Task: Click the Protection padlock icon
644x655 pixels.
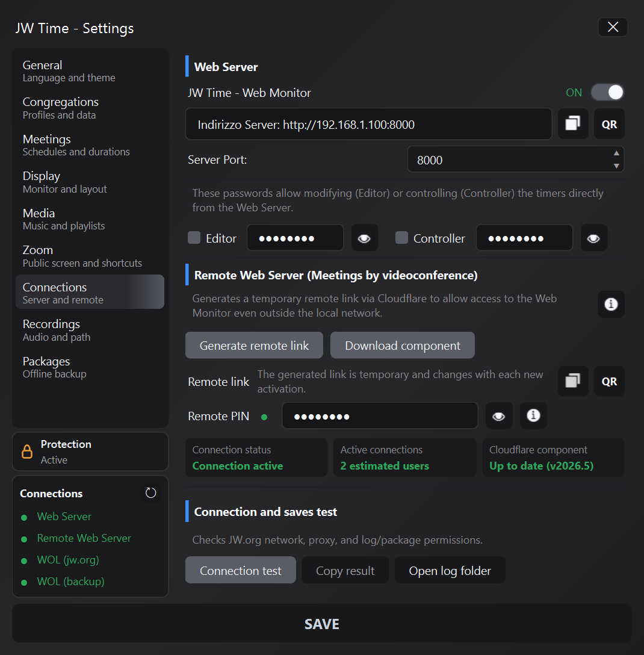Action: 27,452
